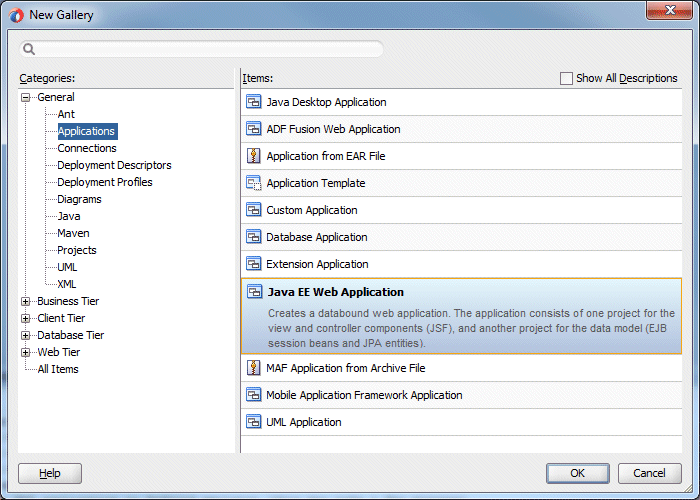The height and width of the screenshot is (500, 700).
Task: Expand the Database Tier category
Action: (x=25, y=335)
